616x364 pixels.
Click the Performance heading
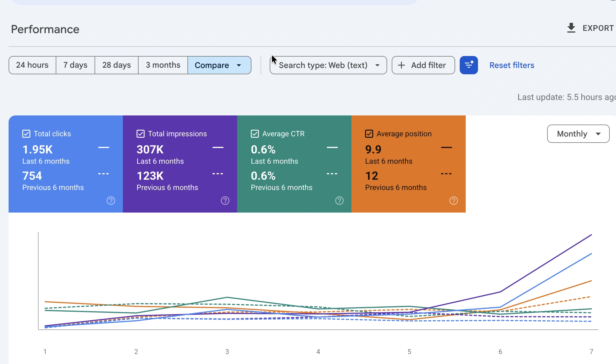tap(45, 29)
